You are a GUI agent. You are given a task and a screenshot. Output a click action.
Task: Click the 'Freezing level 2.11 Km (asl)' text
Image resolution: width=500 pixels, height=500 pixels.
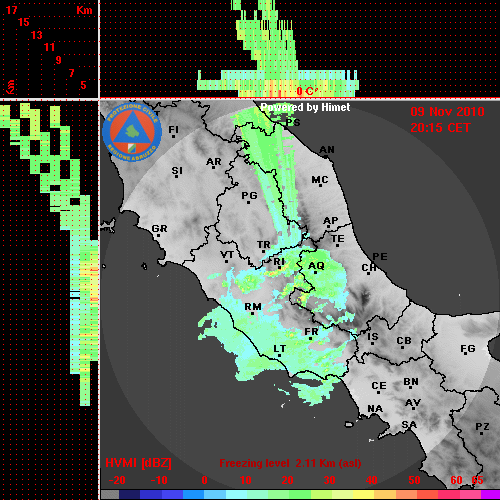[x=290, y=463]
